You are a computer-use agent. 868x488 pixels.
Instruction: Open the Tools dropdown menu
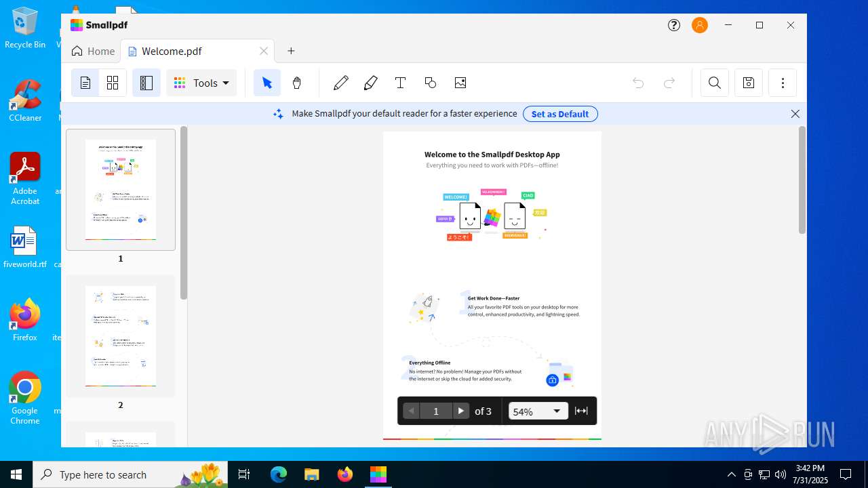tap(202, 83)
